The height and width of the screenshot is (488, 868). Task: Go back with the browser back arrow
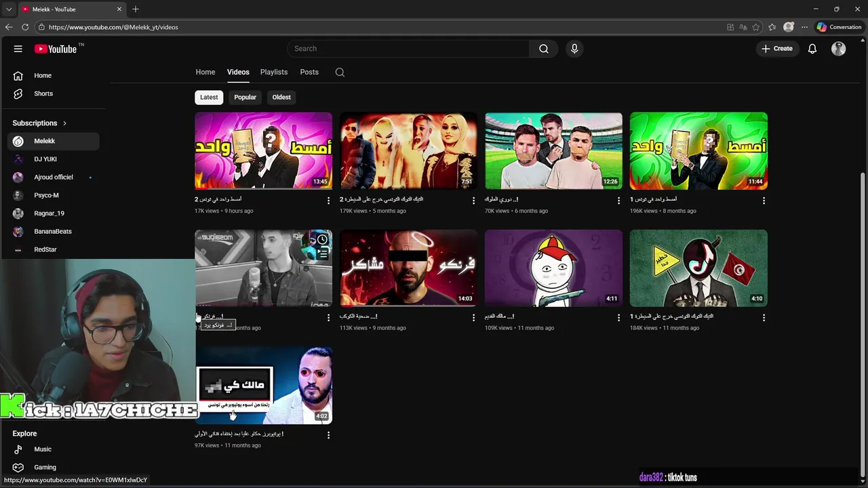coord(9,27)
